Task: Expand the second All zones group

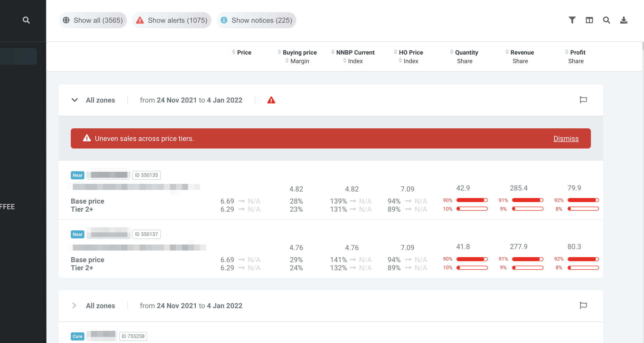Action: pos(74,306)
